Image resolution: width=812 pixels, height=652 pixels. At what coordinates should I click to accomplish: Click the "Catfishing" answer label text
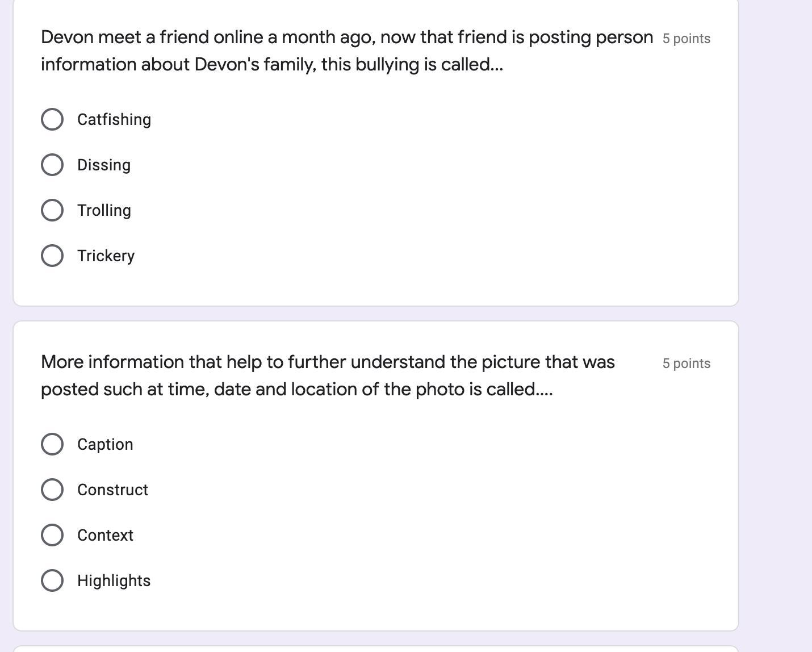pyautogui.click(x=114, y=120)
